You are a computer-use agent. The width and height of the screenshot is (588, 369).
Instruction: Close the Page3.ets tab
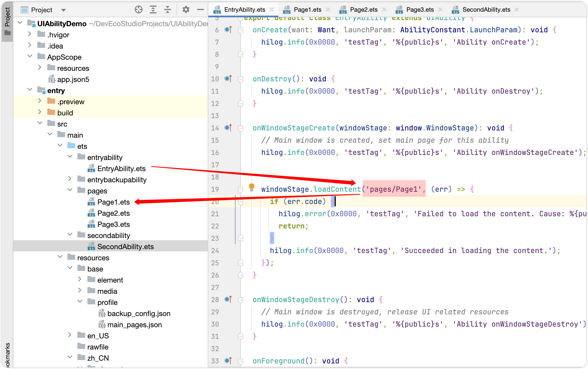(x=440, y=10)
